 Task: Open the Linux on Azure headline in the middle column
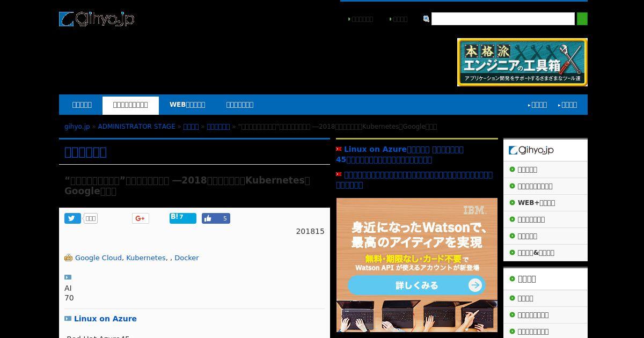(x=400, y=155)
